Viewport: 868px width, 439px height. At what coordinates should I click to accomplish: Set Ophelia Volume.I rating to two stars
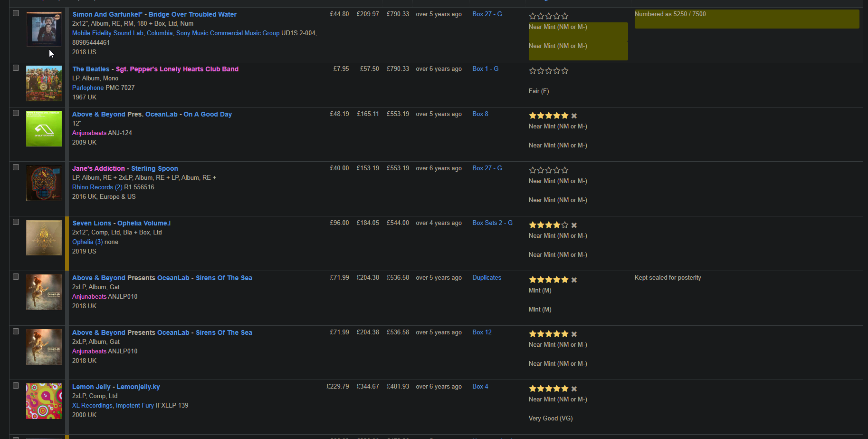(x=541, y=225)
